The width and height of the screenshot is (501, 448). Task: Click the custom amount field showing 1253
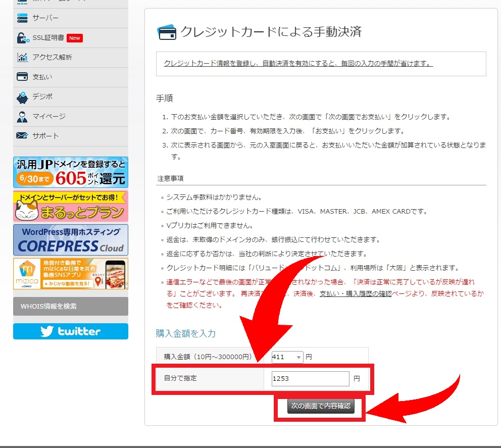click(310, 378)
